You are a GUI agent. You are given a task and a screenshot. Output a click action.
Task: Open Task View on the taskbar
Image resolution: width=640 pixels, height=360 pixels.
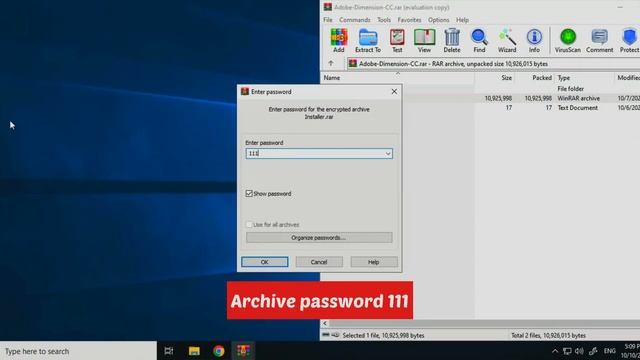[169, 351]
